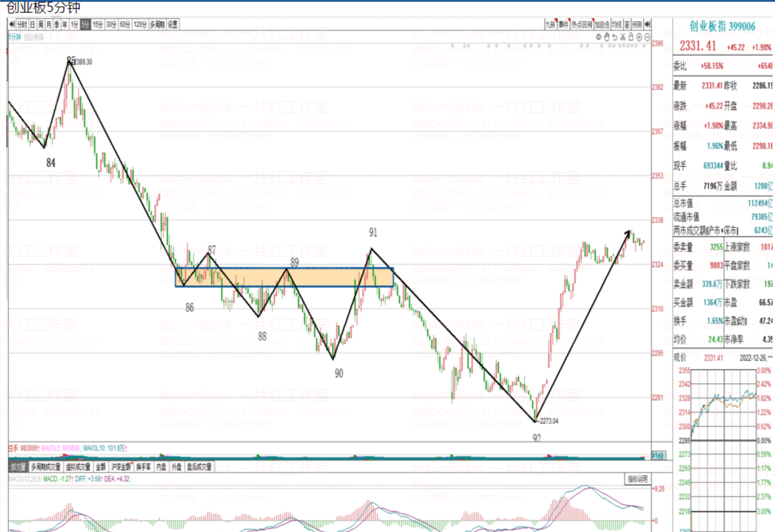Toggle the 九转 indicator button
The height and width of the screenshot is (532, 775).
coord(550,24)
